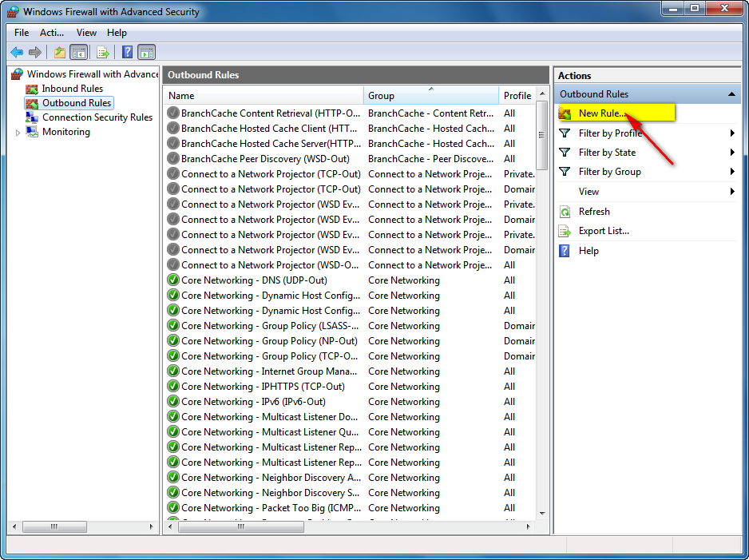Click the vertical scrollbar thumb in rules list
Image resolution: width=749 pixels, height=560 pixels.
tap(541, 135)
